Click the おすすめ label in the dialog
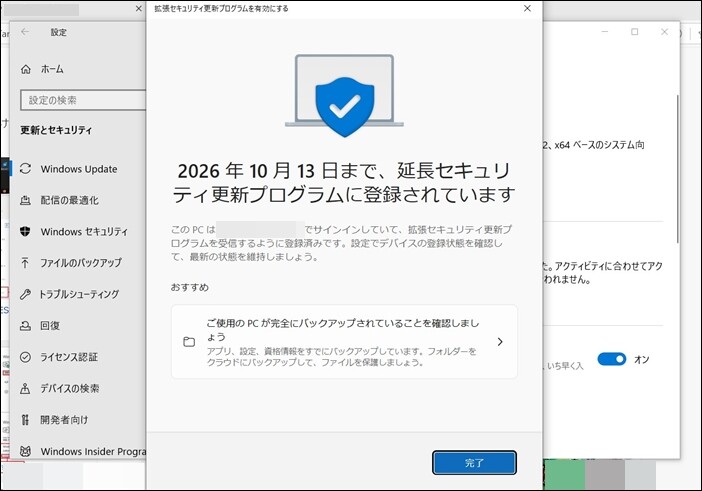702x491 pixels. pos(189,287)
